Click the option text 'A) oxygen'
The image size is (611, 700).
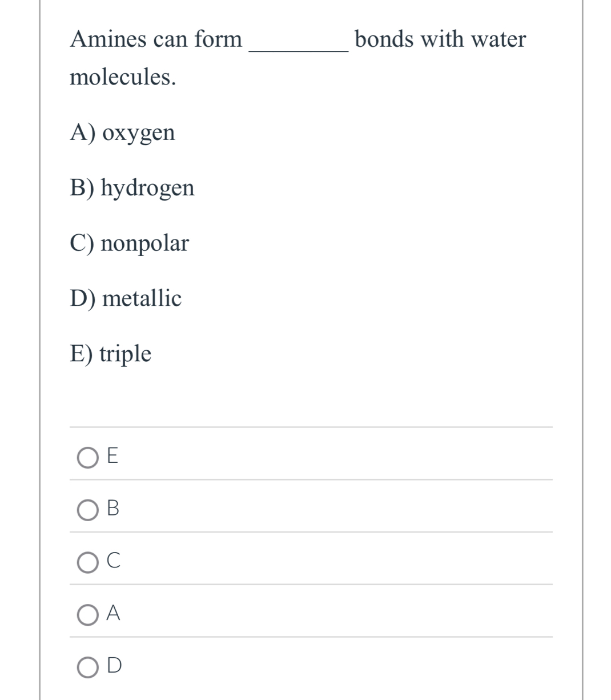click(122, 133)
